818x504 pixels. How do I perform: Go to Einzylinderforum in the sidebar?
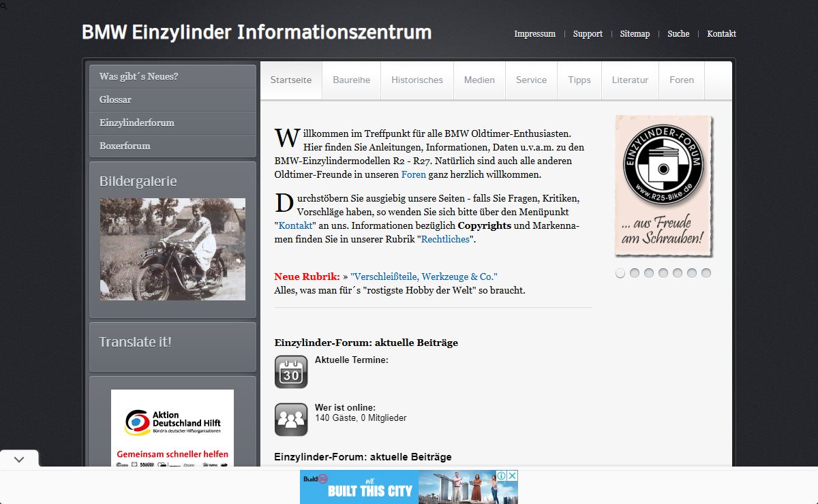click(172, 123)
